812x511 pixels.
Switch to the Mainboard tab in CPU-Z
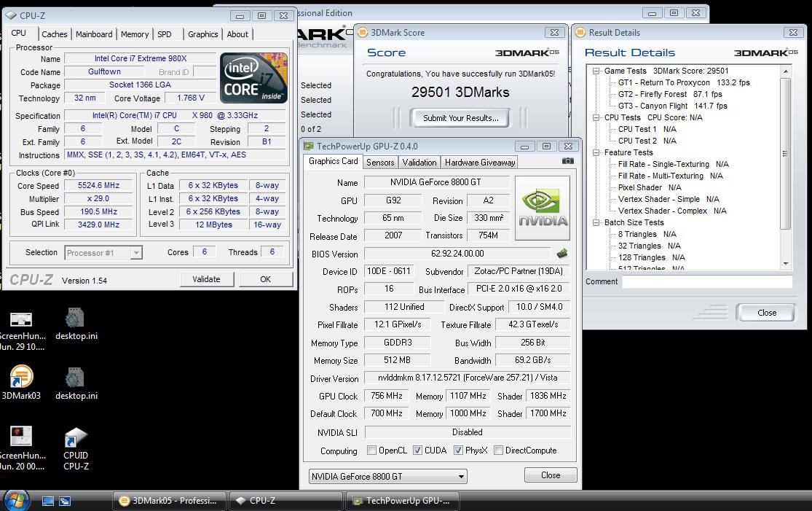(94, 34)
